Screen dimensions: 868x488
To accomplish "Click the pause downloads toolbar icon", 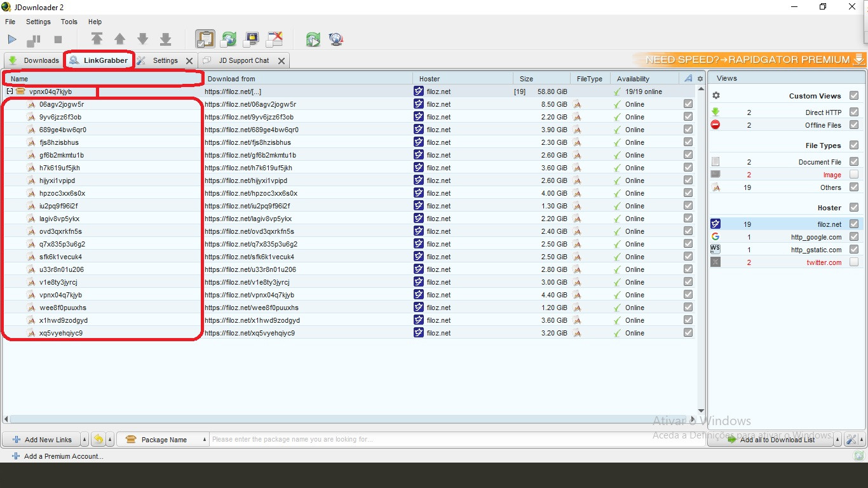I will 34,40.
